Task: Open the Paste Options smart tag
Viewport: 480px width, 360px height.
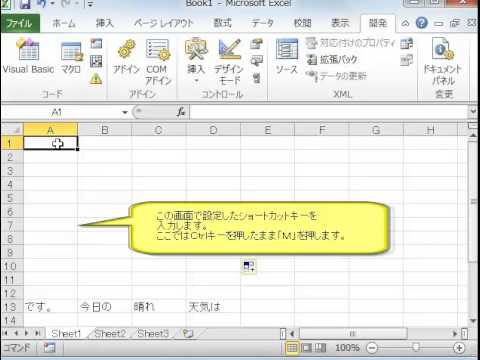Action: click(249, 266)
